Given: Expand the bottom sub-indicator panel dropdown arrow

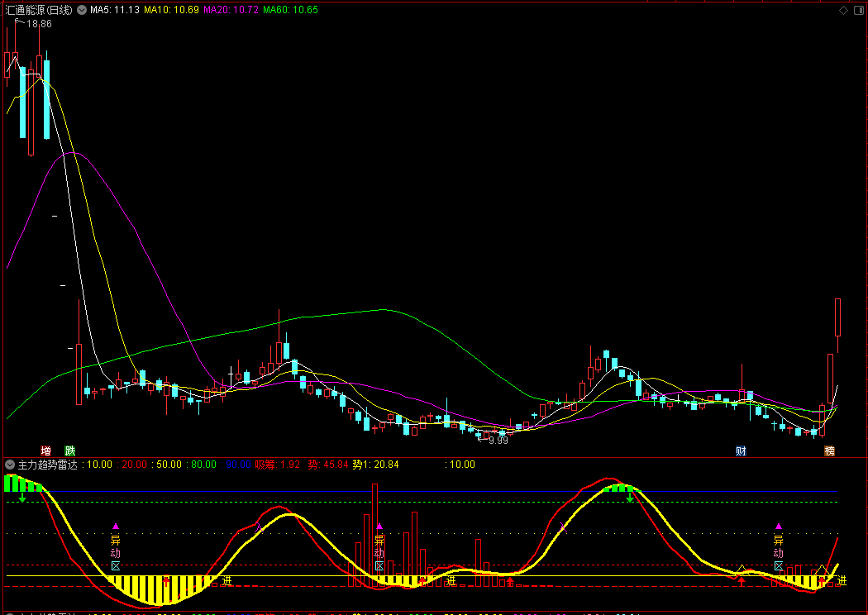Looking at the screenshot, I should 10,613.
